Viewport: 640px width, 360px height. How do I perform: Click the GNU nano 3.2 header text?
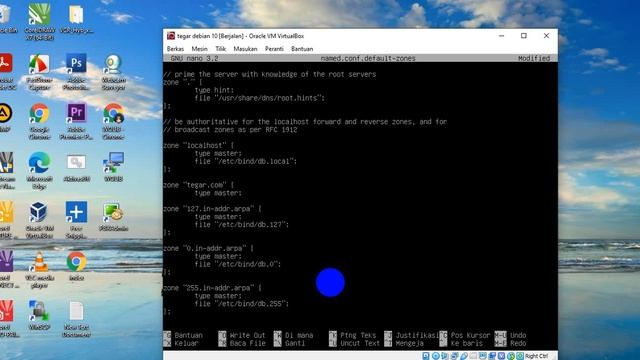coord(194,58)
